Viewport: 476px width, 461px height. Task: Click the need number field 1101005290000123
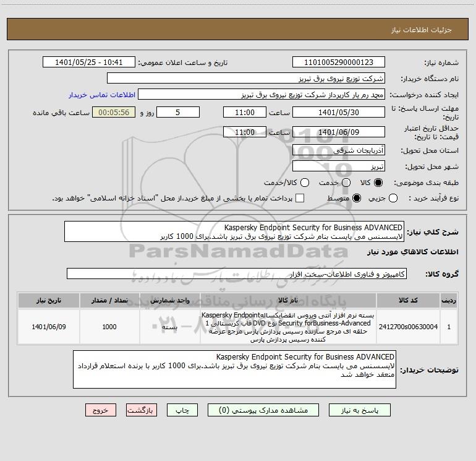339,62
